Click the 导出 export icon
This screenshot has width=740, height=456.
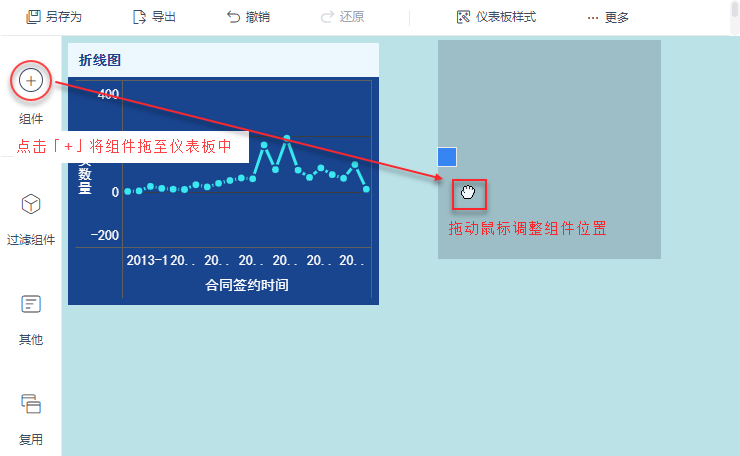coord(139,17)
